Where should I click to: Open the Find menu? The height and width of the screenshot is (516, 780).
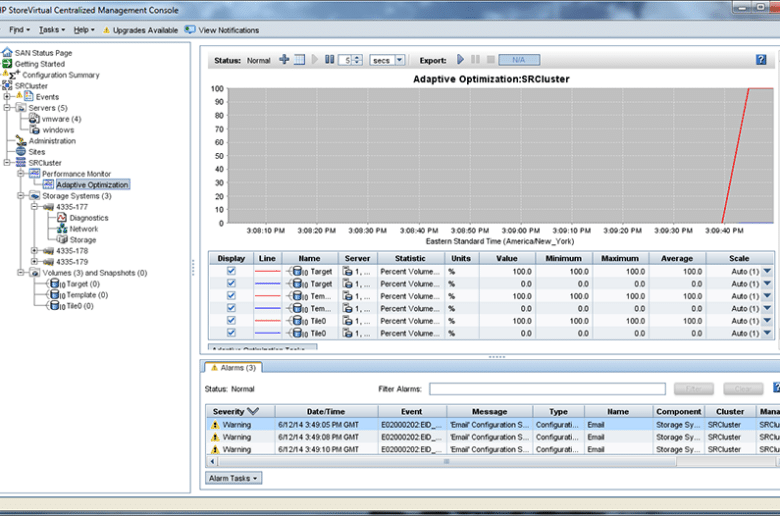click(19, 30)
